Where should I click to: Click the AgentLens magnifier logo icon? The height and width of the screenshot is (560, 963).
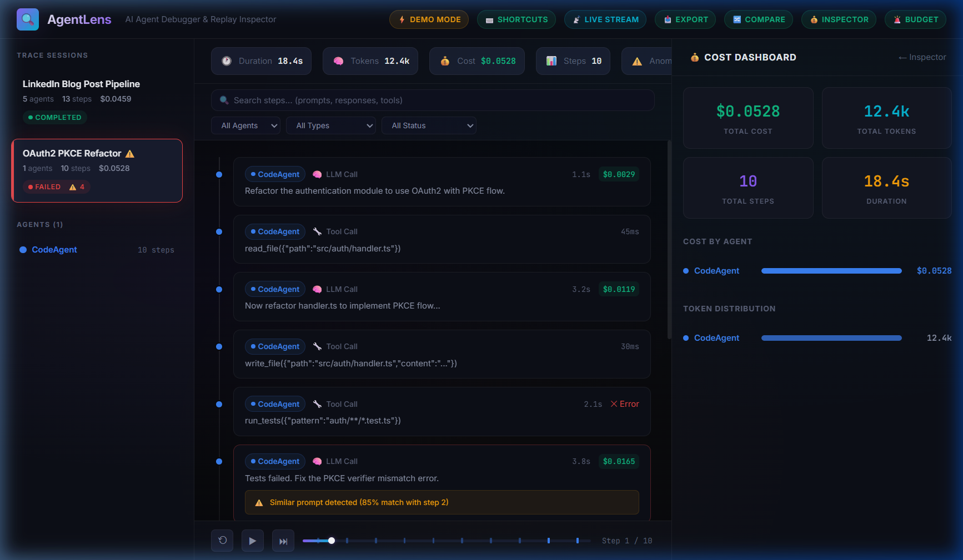pos(28,19)
